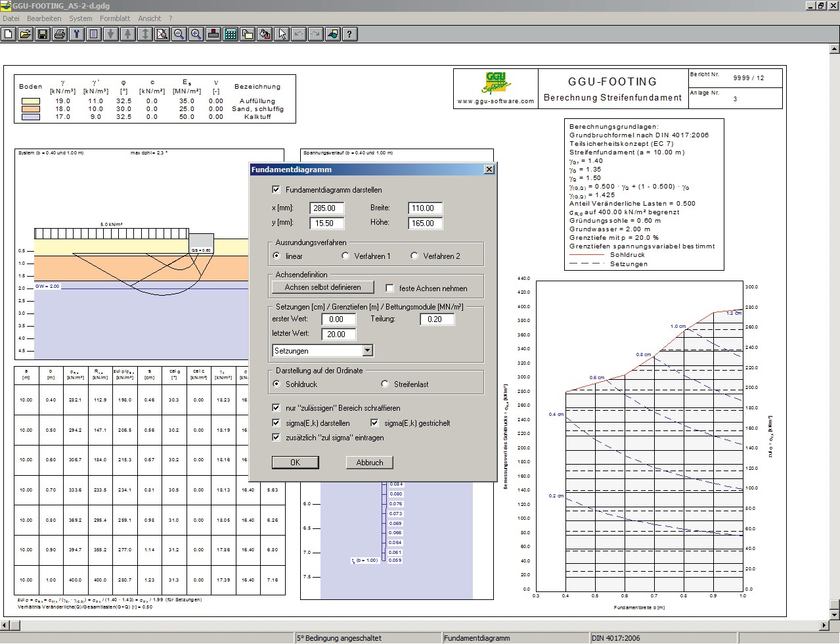Image resolution: width=840 pixels, height=644 pixels.
Task: Select the mouse pointer tool icon
Action: point(282,34)
